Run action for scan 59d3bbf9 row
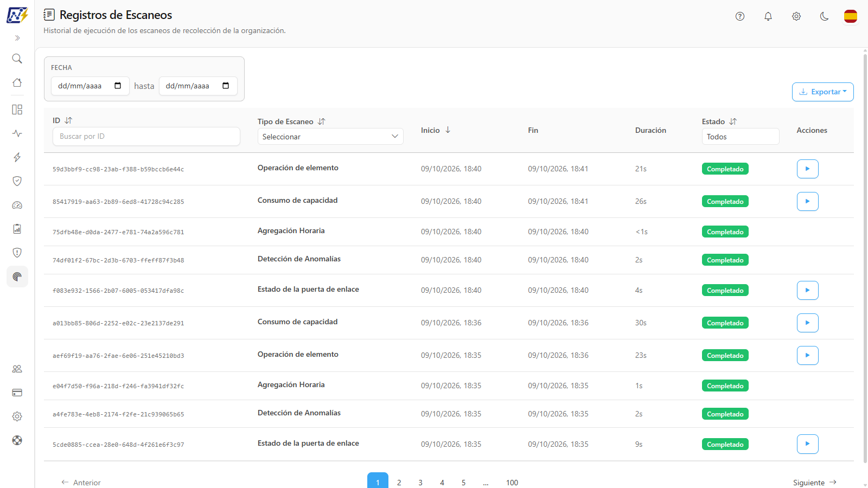868x488 pixels. [x=808, y=169]
